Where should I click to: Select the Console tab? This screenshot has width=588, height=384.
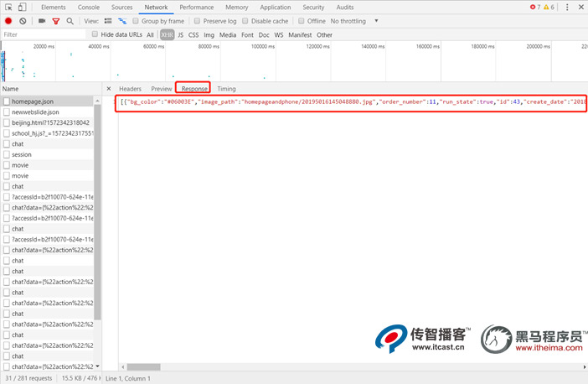click(89, 7)
